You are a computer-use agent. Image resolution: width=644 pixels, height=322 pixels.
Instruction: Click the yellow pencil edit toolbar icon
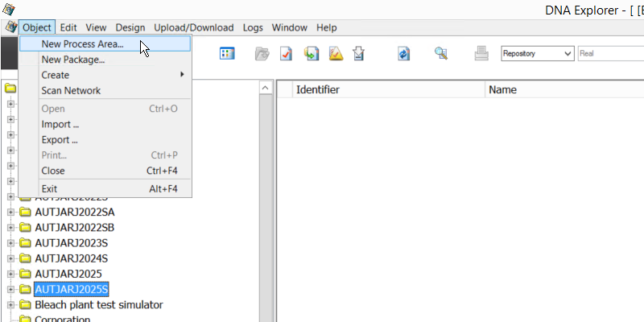tap(336, 54)
